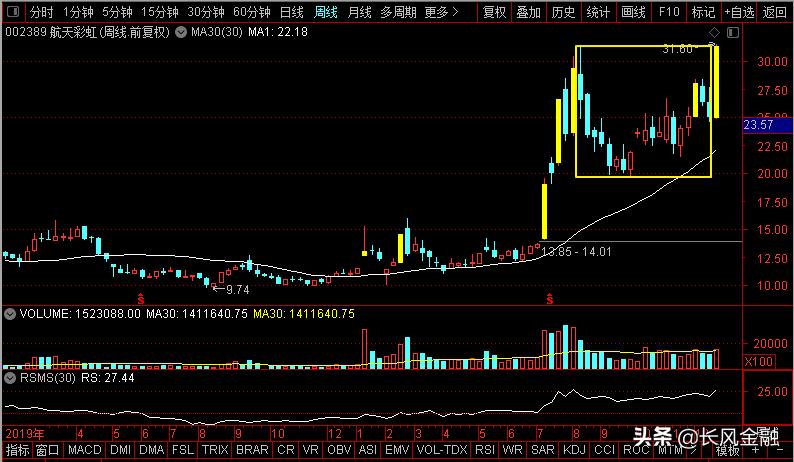This screenshot has height=462, width=794.
Task: Add stock via +自选 button
Action: click(x=739, y=12)
